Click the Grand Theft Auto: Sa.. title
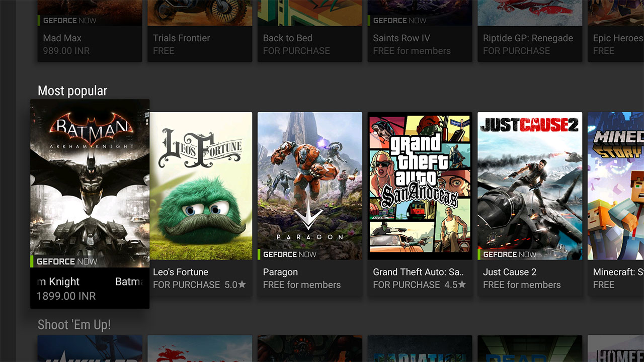644x362 pixels. (x=419, y=272)
